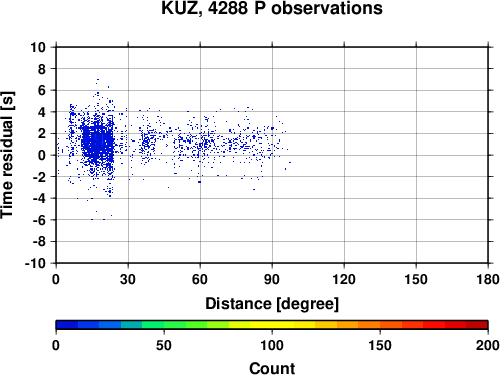The height and width of the screenshot is (375, 500).
Task: Click the 'Distance [degree]' x-axis label
Action: (x=272, y=304)
